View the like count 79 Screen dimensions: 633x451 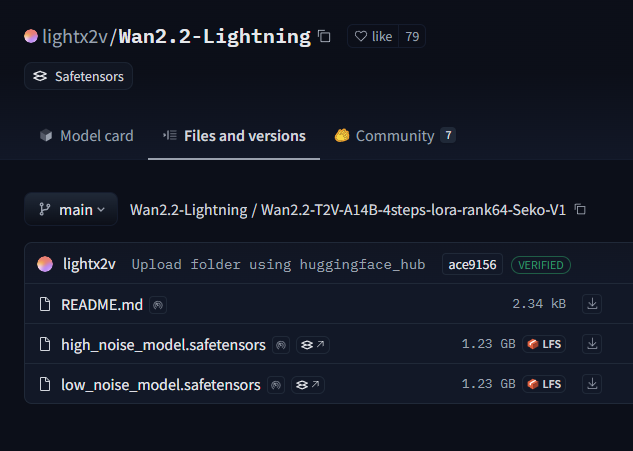pos(412,36)
